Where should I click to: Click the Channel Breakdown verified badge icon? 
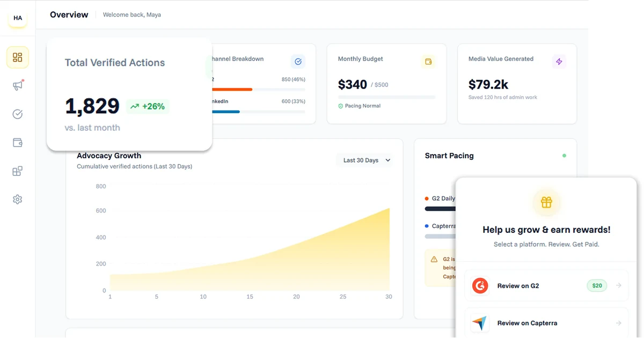click(298, 62)
